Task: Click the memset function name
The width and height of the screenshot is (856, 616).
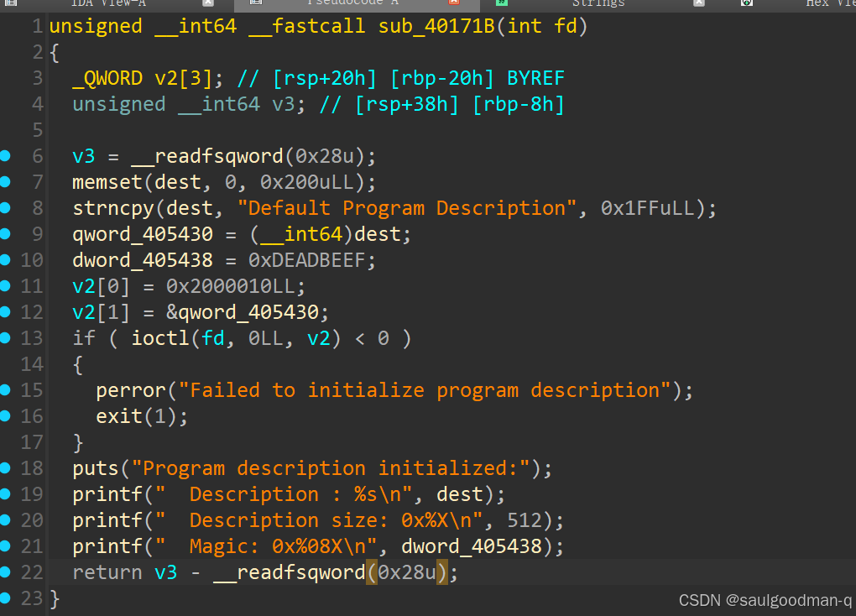Action: click(107, 182)
